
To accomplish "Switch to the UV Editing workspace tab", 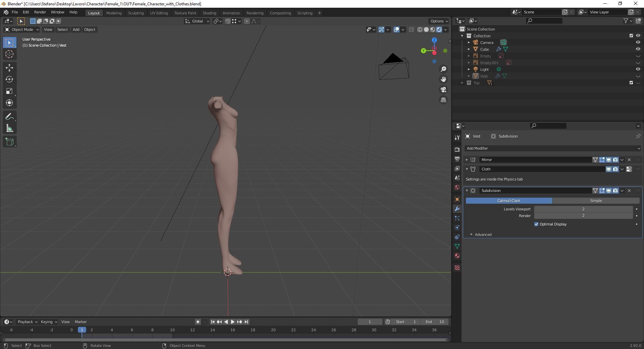I will coord(159,13).
